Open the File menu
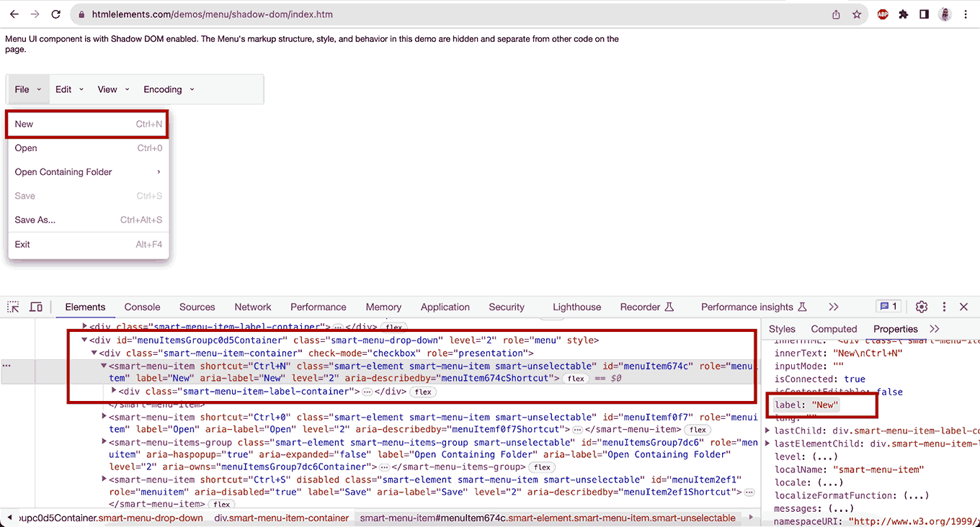Image resolution: width=980 pixels, height=527 pixels. pos(28,89)
